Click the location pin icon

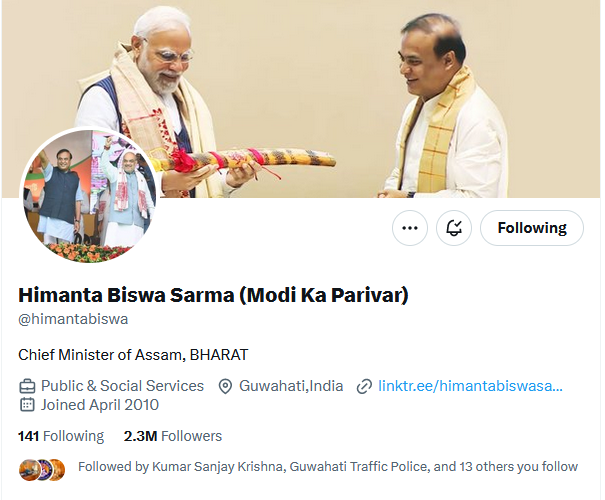tap(225, 386)
